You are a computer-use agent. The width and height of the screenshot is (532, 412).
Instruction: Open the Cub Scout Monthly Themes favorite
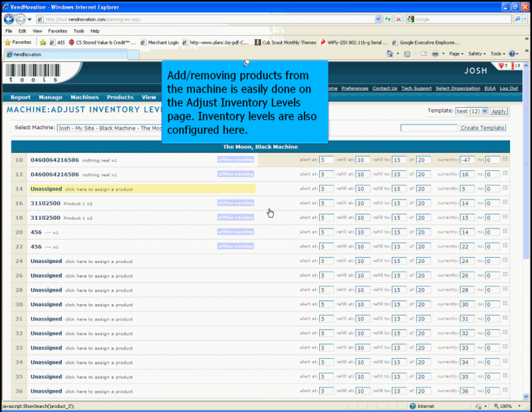click(x=285, y=43)
